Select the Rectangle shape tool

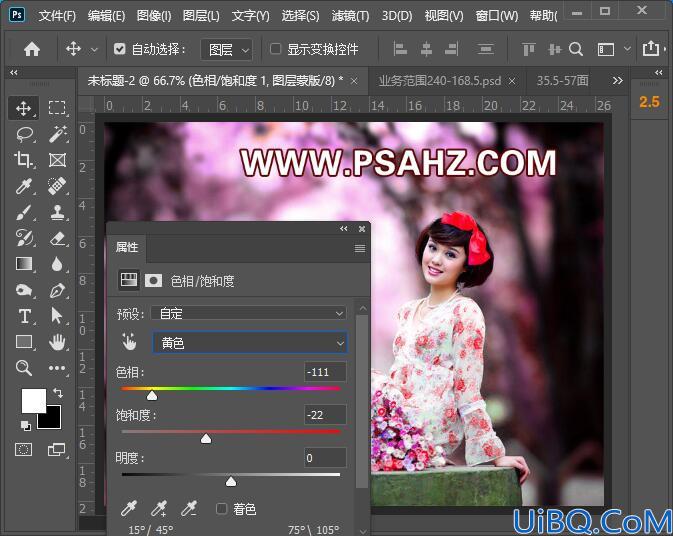point(24,342)
